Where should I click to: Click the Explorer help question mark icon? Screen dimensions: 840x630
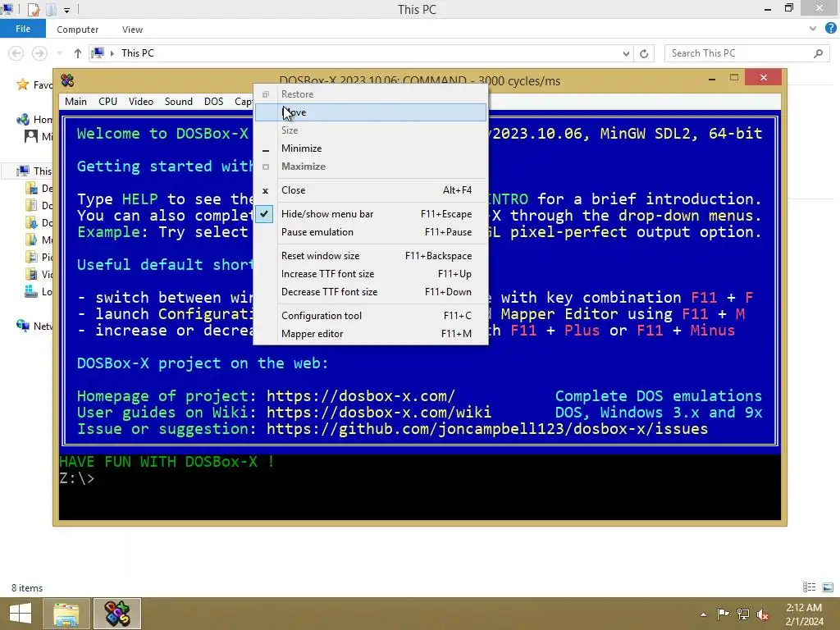(830, 29)
